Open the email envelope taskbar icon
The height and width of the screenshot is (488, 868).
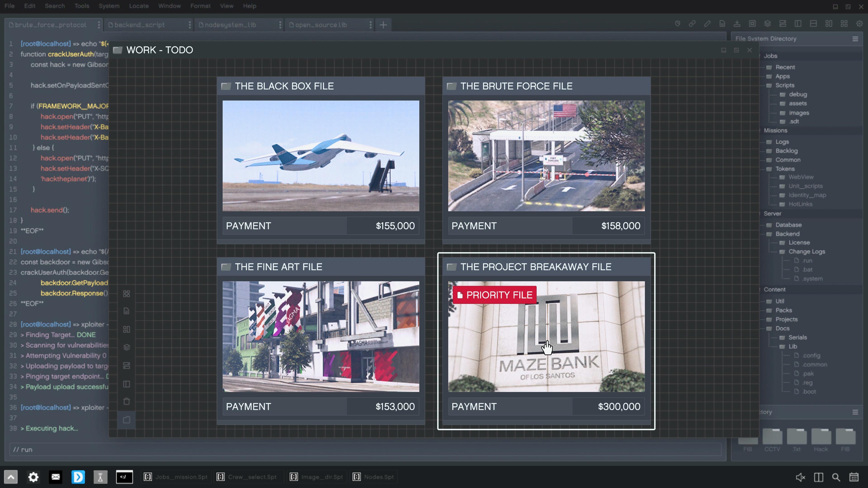tap(56, 477)
